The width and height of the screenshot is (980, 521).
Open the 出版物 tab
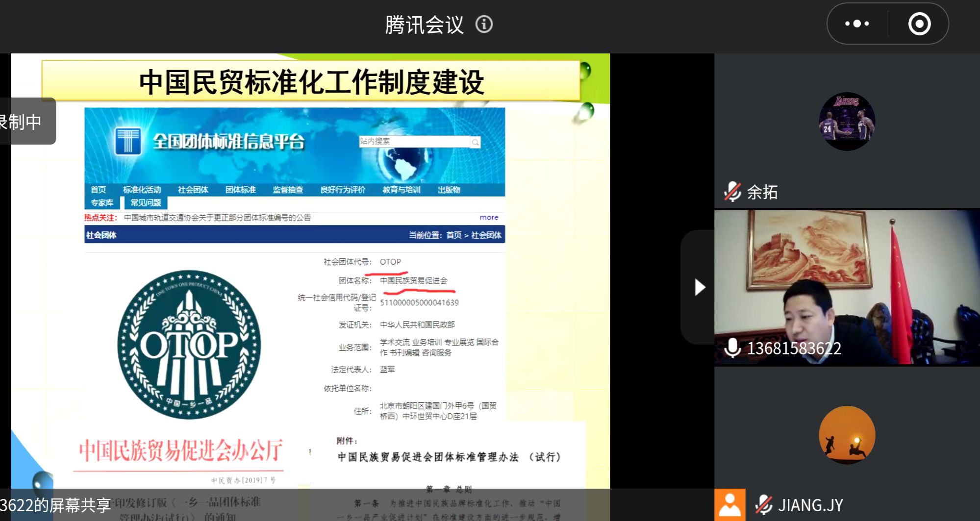(x=449, y=190)
